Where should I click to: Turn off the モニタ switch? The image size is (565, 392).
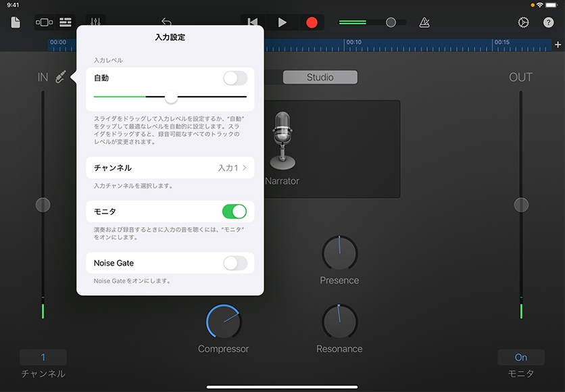point(235,212)
